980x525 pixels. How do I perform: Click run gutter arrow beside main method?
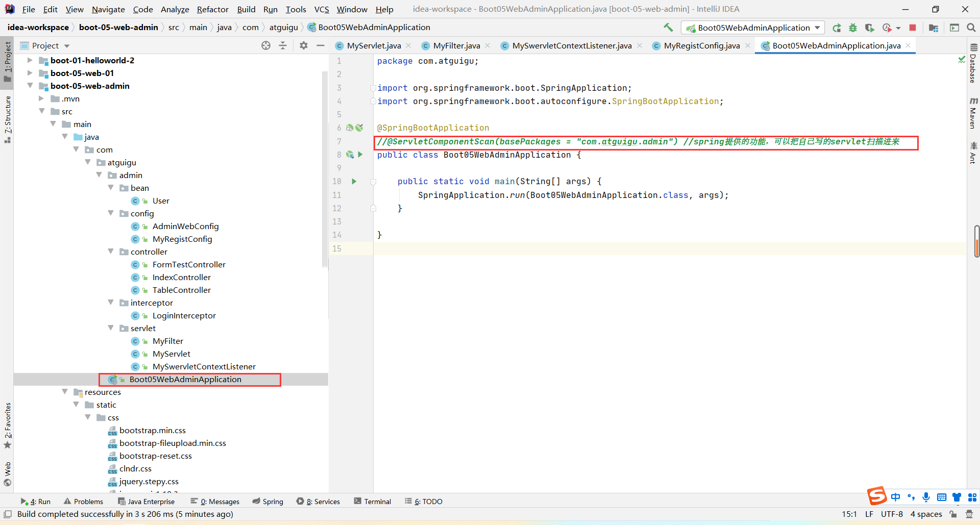point(354,182)
